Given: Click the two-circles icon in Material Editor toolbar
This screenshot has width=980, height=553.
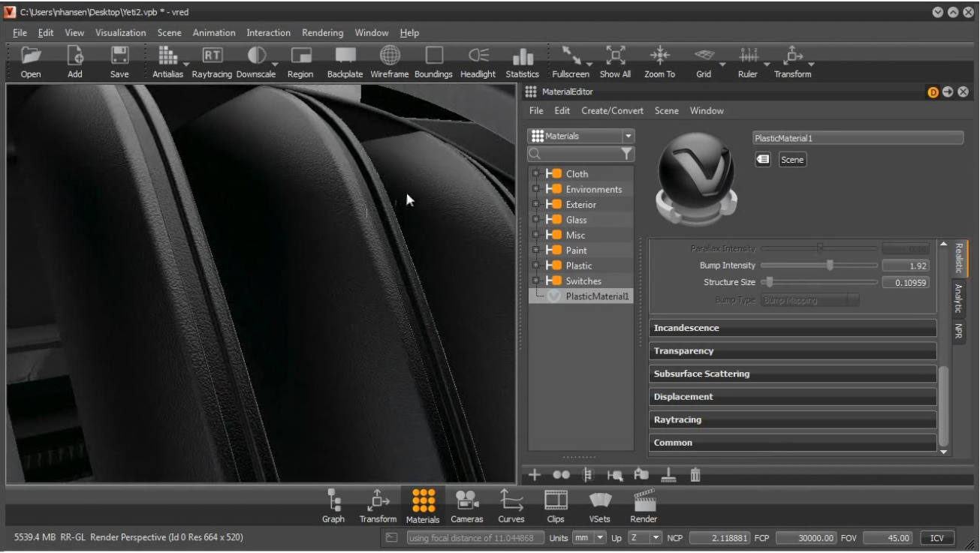Looking at the screenshot, I should (x=561, y=474).
